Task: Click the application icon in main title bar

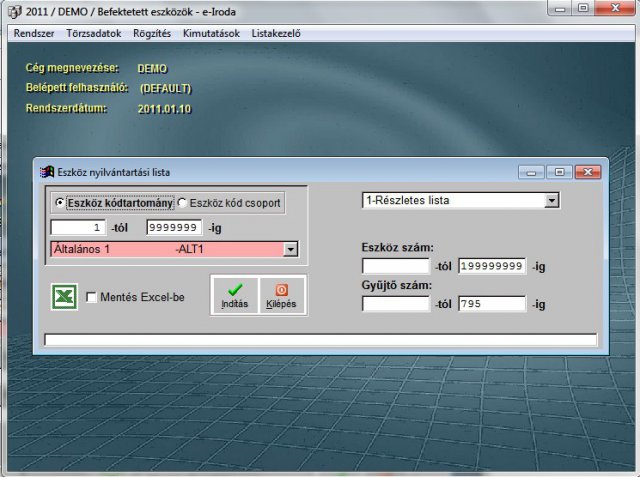Action: [x=14, y=11]
